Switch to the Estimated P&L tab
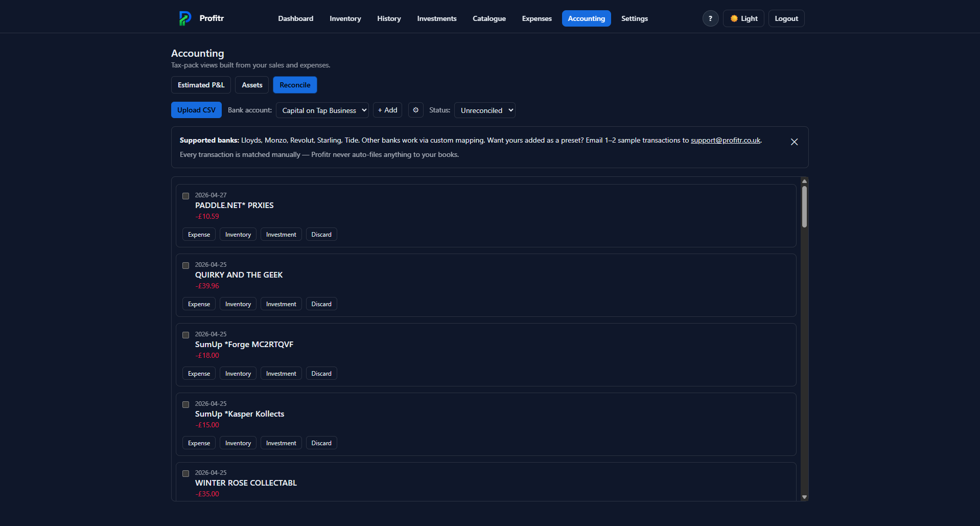 [201, 85]
